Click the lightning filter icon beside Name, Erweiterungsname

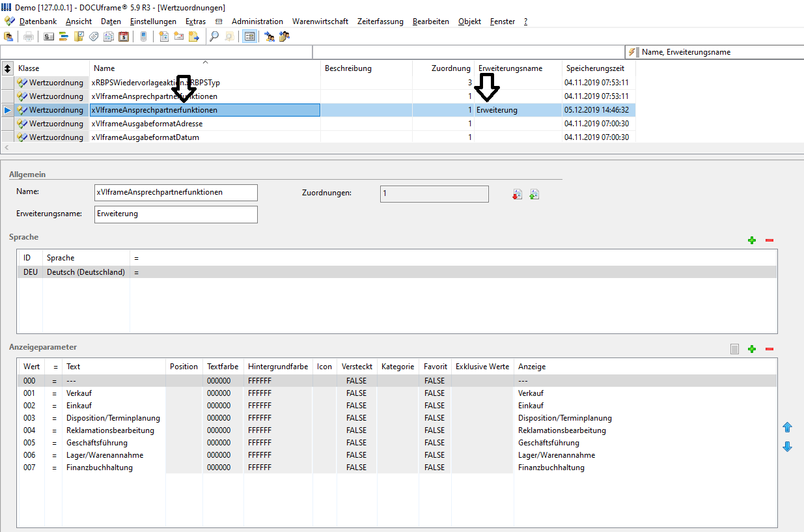[634, 52]
